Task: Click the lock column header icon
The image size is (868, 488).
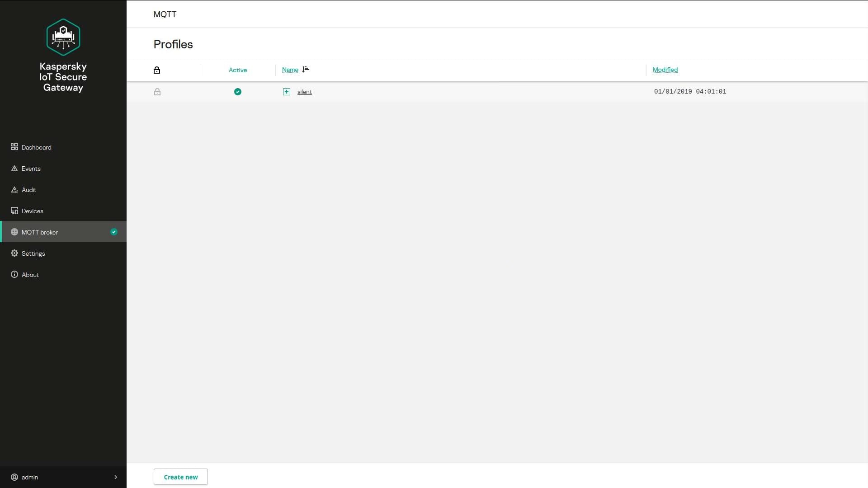Action: click(x=157, y=70)
